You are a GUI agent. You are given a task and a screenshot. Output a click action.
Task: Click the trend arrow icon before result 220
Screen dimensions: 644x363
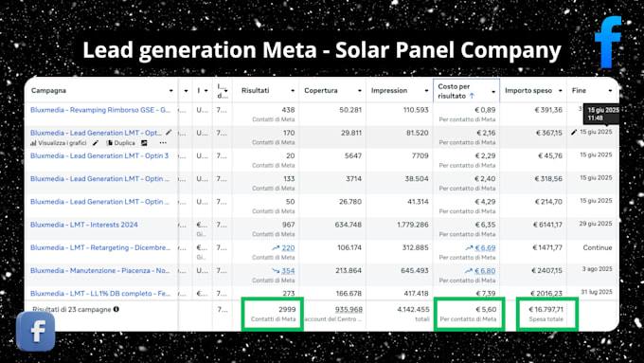(x=276, y=248)
